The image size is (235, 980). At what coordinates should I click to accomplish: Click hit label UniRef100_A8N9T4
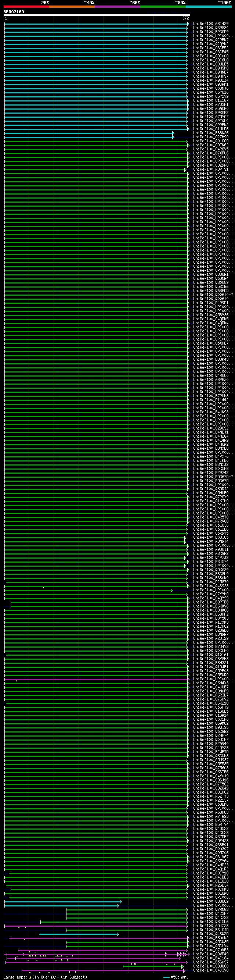coord(211,542)
